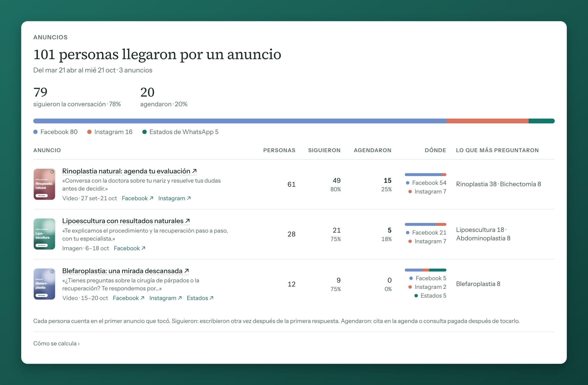588x385 pixels.
Task: Click the 12 personas value for Blefaroplastia
Action: (291, 284)
